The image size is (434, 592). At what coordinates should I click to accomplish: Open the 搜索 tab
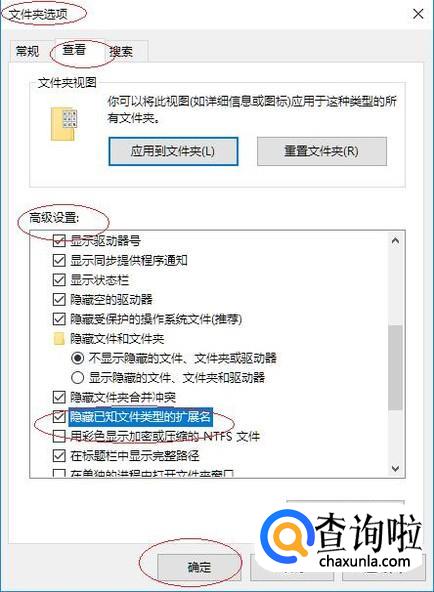coord(121,51)
